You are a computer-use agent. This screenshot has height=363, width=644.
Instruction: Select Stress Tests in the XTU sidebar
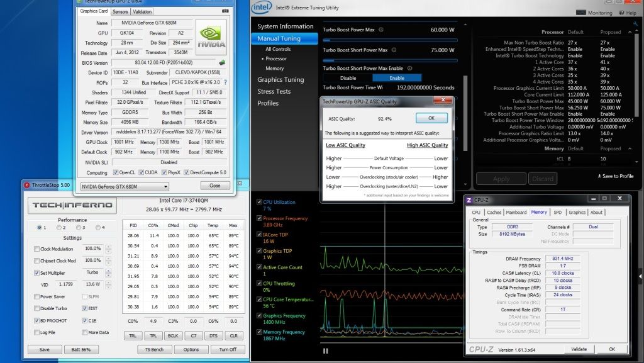274,91
